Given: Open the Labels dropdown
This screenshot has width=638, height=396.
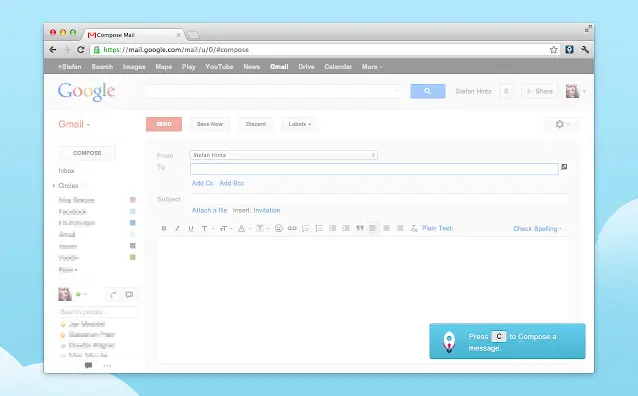Looking at the screenshot, I should 299,124.
